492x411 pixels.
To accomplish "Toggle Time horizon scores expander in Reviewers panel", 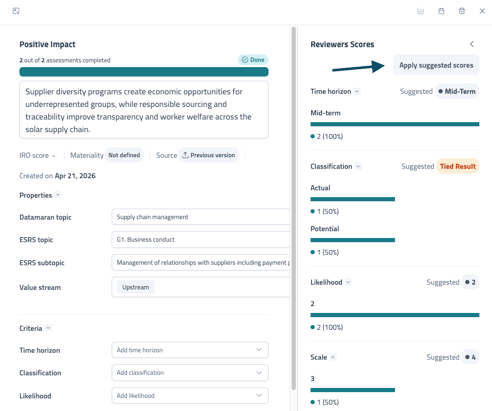I will tap(357, 91).
